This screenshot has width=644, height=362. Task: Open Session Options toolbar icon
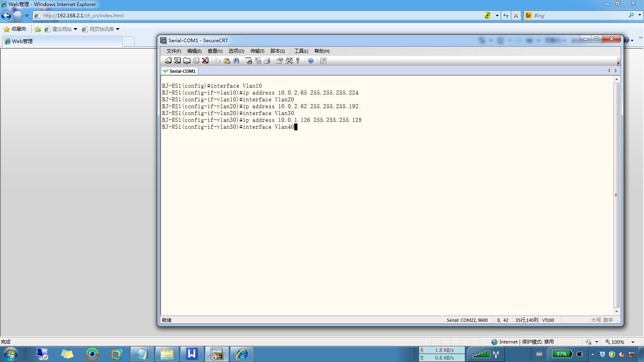point(279,61)
